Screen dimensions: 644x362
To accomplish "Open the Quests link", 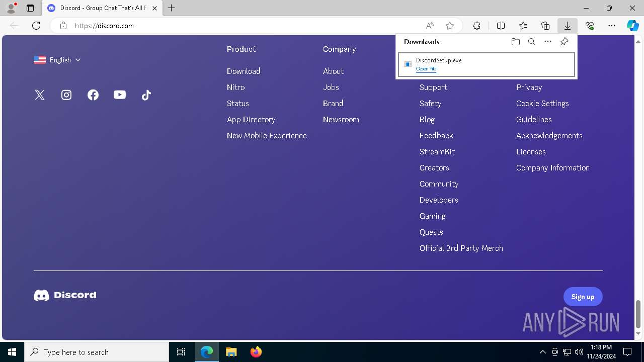I will pos(431,232).
